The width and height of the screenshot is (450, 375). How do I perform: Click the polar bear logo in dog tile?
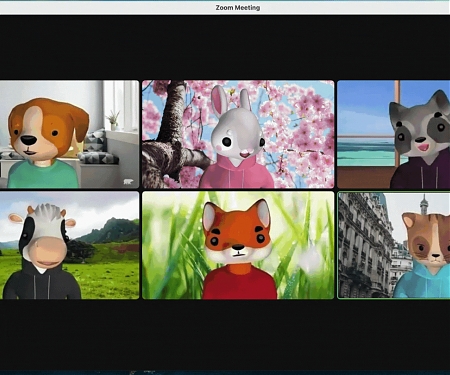tap(128, 182)
